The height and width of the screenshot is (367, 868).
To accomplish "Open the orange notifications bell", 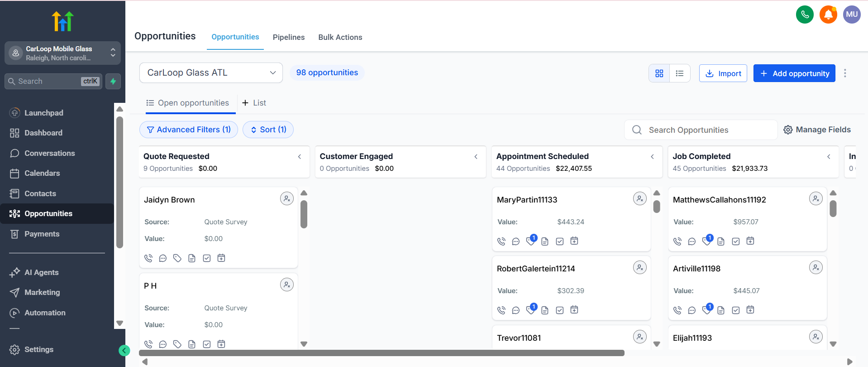I will click(828, 14).
